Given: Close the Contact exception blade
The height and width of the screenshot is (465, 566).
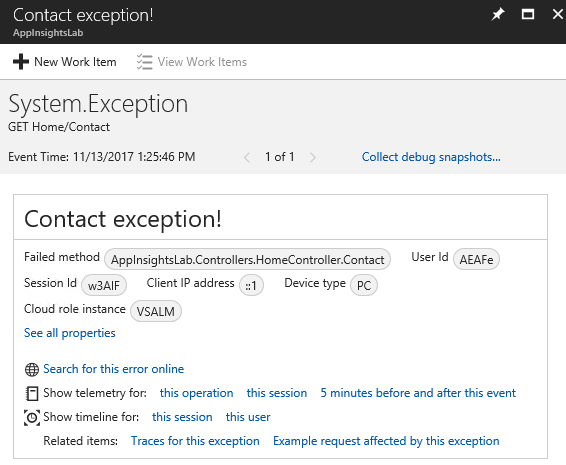Looking at the screenshot, I should [x=558, y=14].
